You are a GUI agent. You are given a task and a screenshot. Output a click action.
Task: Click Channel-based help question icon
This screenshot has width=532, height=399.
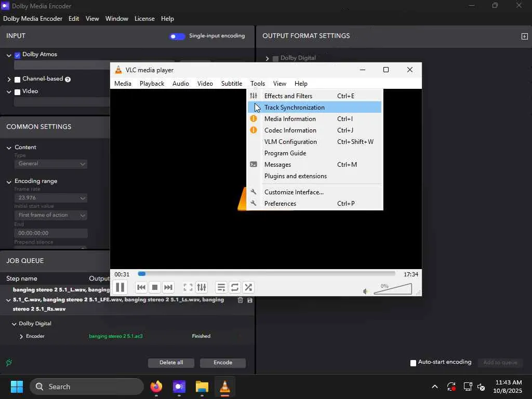pyautogui.click(x=68, y=79)
